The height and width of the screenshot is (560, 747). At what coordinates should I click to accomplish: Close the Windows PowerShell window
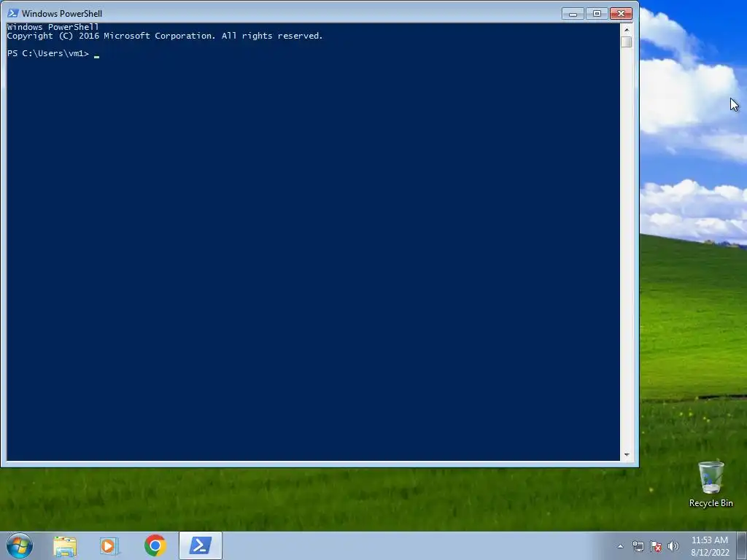pyautogui.click(x=622, y=14)
